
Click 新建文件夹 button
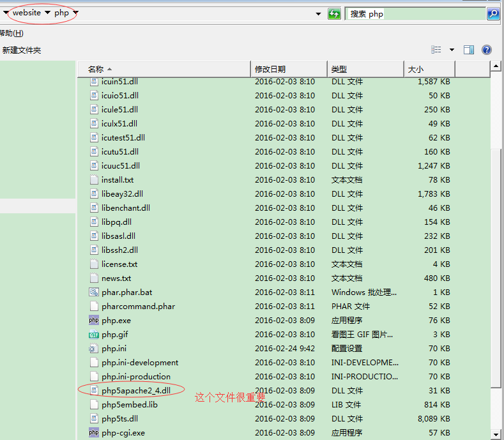(x=22, y=50)
